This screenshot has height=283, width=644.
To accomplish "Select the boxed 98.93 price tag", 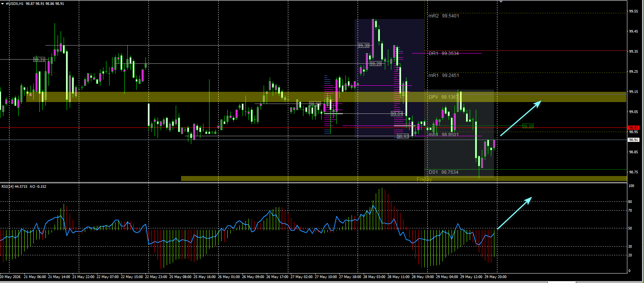I will (403, 136).
